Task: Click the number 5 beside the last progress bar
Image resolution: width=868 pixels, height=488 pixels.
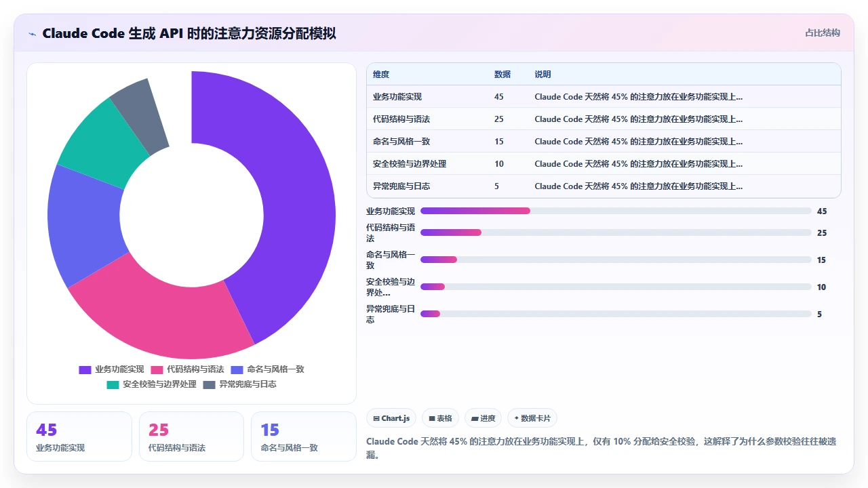Action: (819, 314)
